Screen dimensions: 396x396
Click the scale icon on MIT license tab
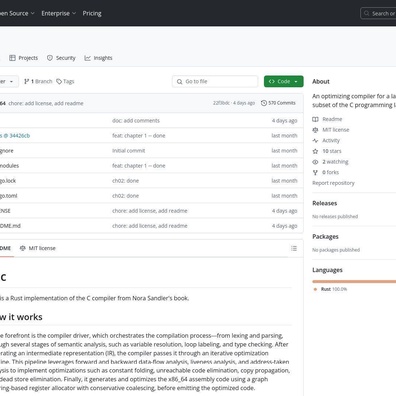pos(23,248)
